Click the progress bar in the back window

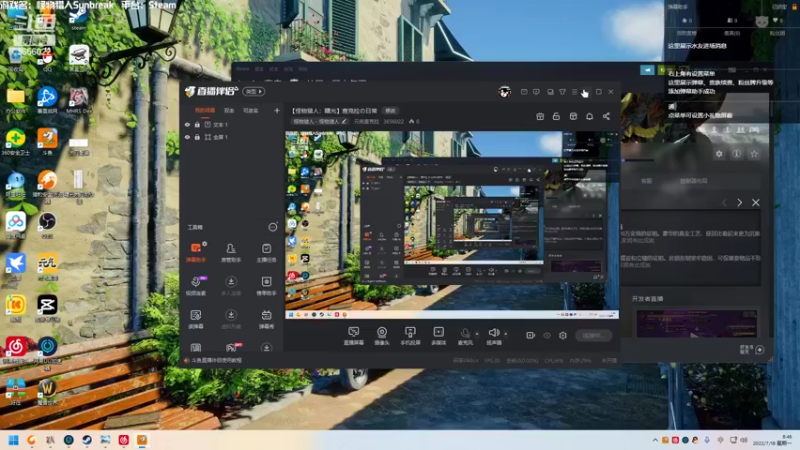point(638,160)
